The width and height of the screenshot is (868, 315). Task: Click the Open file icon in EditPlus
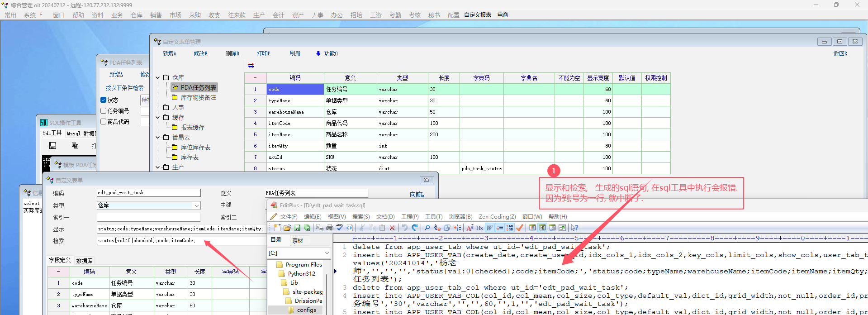(x=287, y=228)
